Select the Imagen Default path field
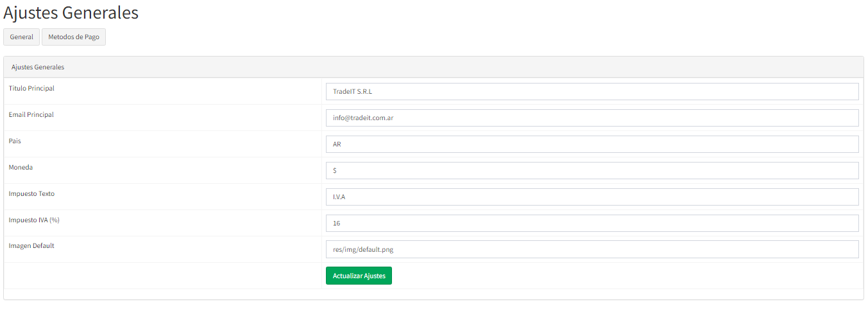This screenshot has height=327, width=868. click(x=591, y=250)
